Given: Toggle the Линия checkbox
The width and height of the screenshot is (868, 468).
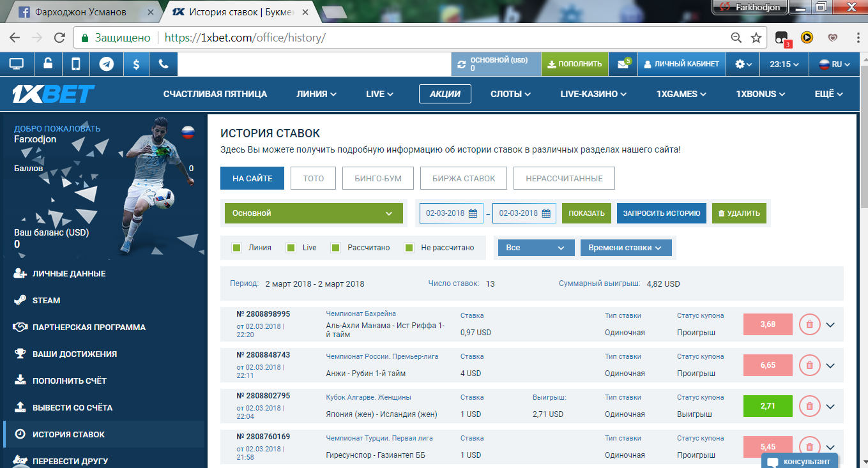Looking at the screenshot, I should coord(236,248).
